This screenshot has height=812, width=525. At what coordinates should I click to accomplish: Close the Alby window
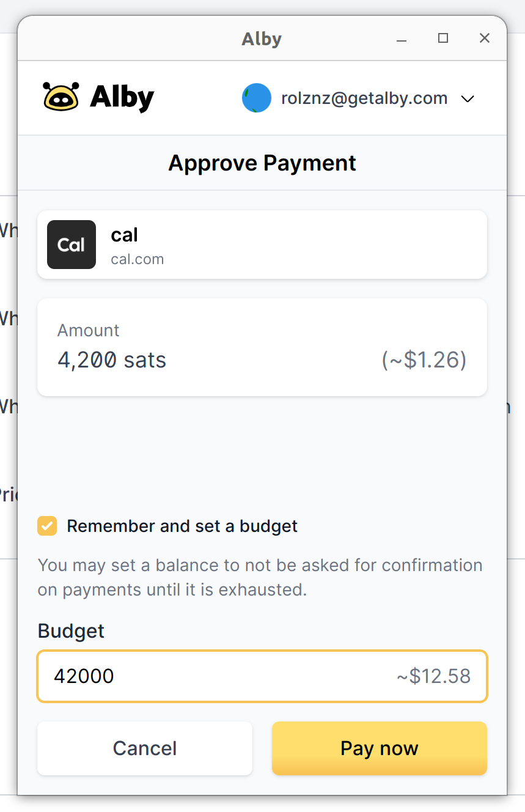485,38
